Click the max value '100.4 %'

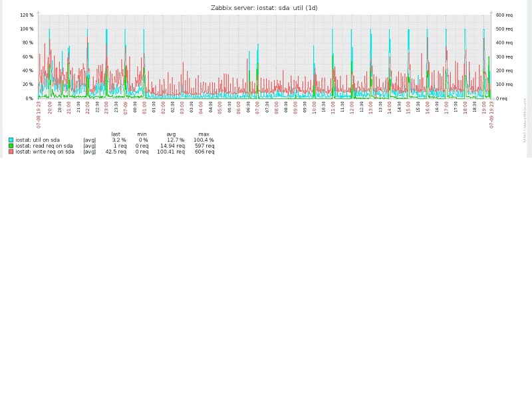coord(204,140)
